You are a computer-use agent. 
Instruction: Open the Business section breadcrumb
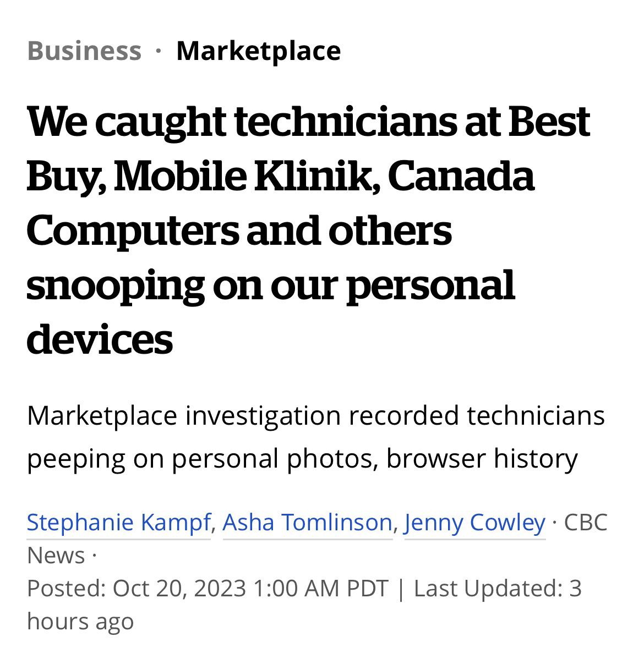click(84, 51)
